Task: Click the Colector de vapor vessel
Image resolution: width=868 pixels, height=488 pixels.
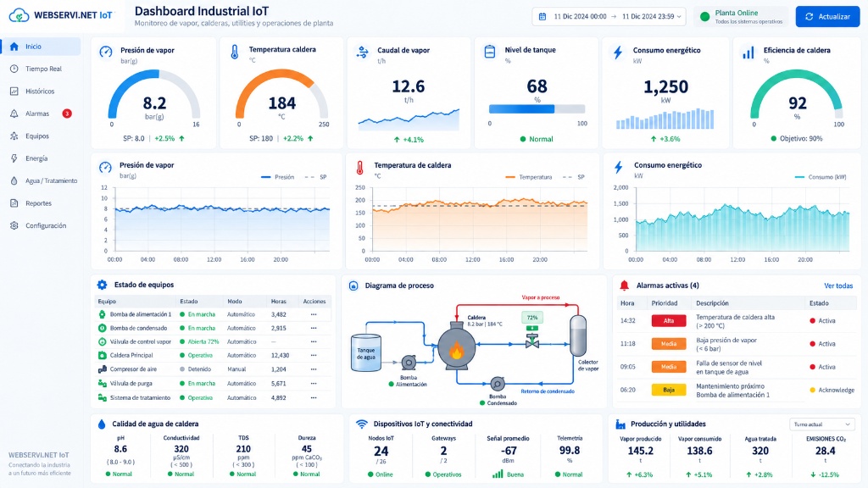Action: click(578, 336)
